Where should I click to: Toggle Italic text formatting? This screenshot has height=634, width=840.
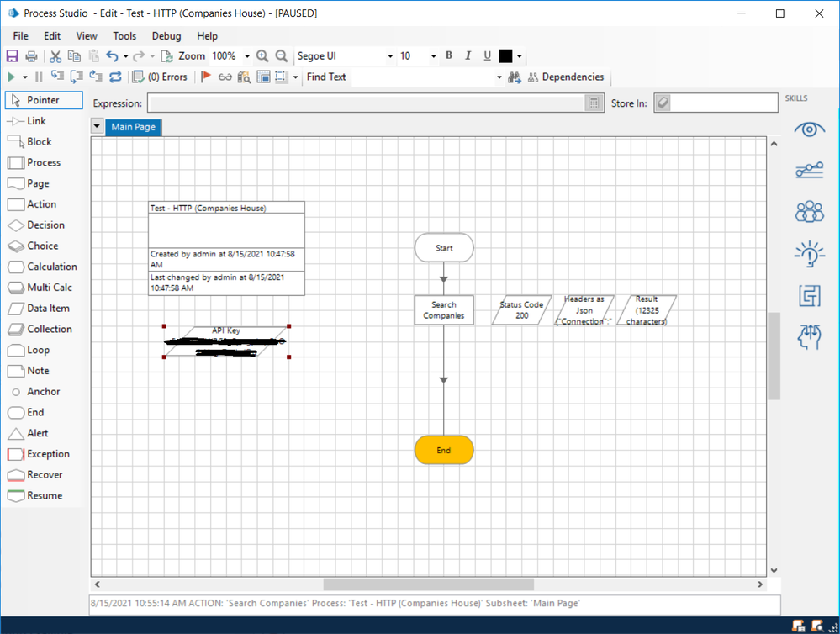click(468, 56)
